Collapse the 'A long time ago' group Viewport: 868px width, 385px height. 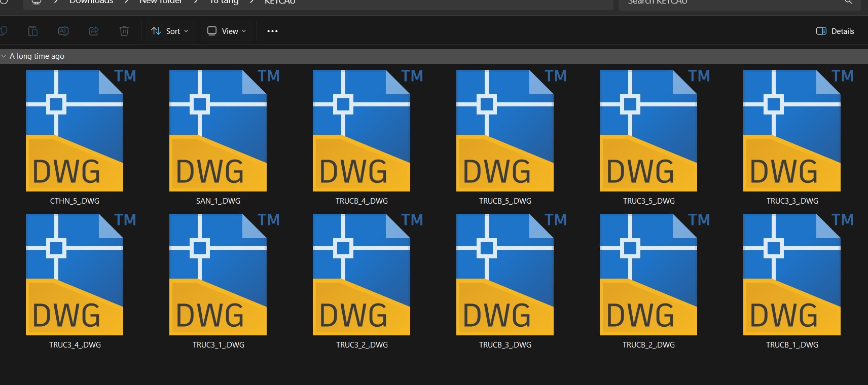tap(4, 56)
